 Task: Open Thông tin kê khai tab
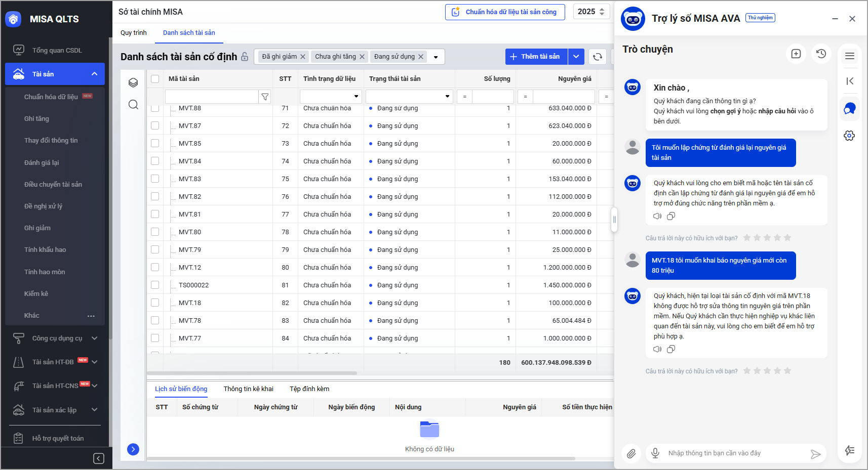click(x=249, y=389)
